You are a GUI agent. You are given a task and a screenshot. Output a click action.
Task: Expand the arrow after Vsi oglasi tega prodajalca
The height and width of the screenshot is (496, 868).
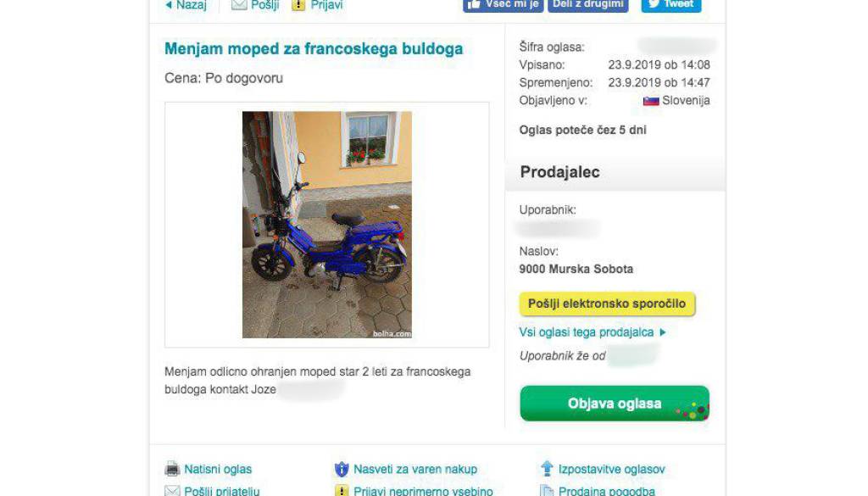pyautogui.click(x=663, y=332)
